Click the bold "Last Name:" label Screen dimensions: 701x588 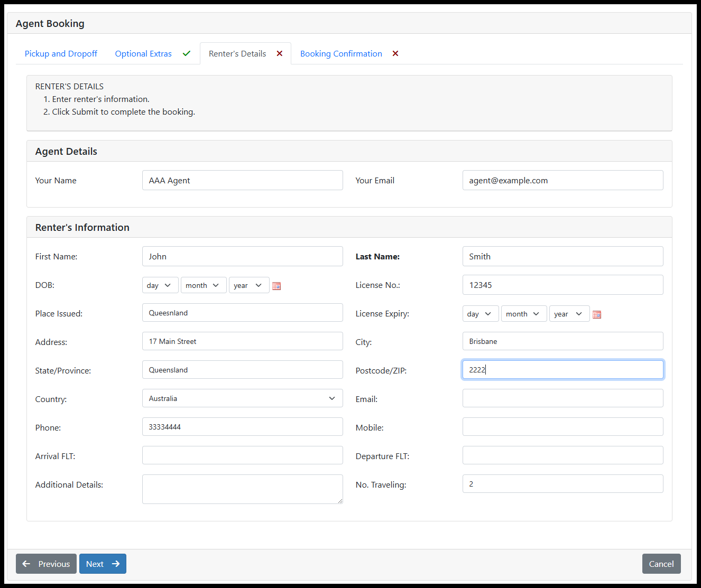point(377,257)
